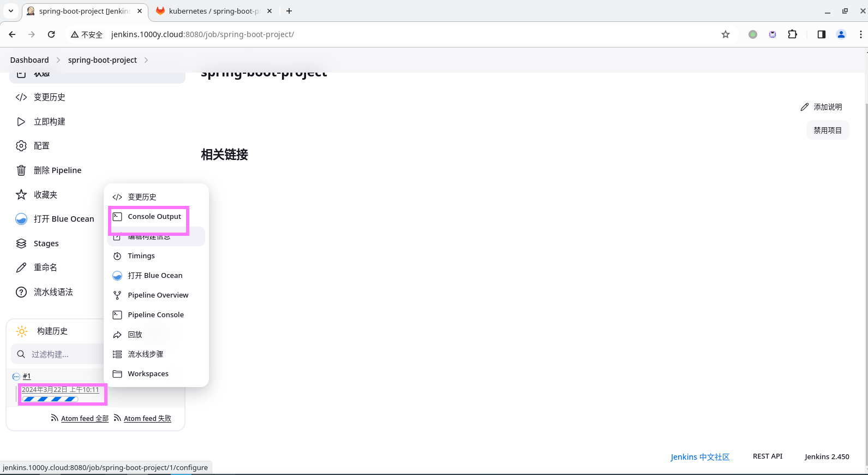
Task: Click the 2024年3月22日 上午10:11 build timestamp
Action: (61, 390)
